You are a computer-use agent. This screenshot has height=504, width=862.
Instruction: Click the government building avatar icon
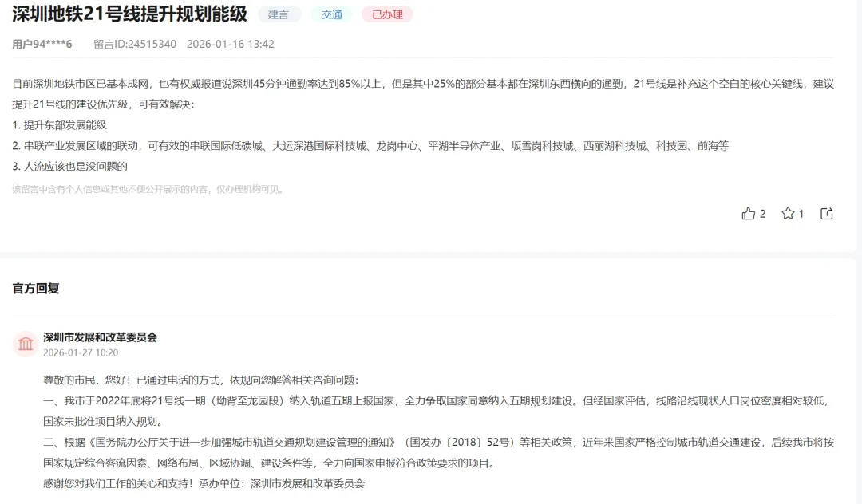[26, 345]
